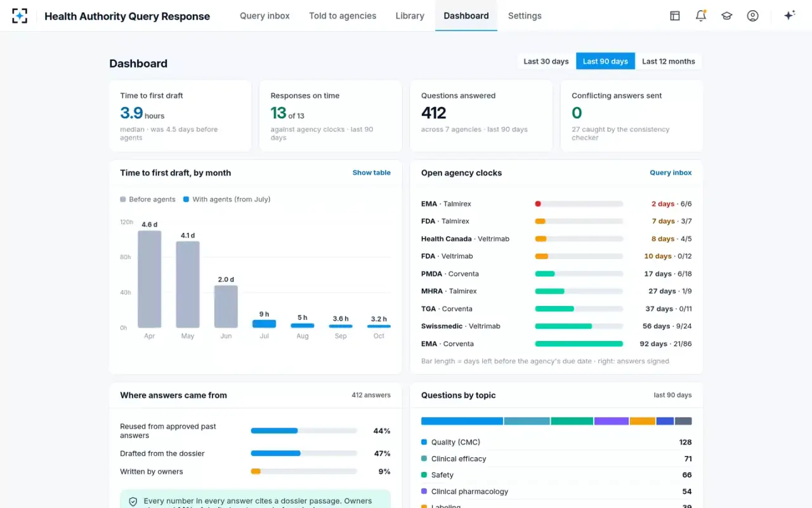
Task: Click the Jun bar in the chart
Action: pos(226,307)
